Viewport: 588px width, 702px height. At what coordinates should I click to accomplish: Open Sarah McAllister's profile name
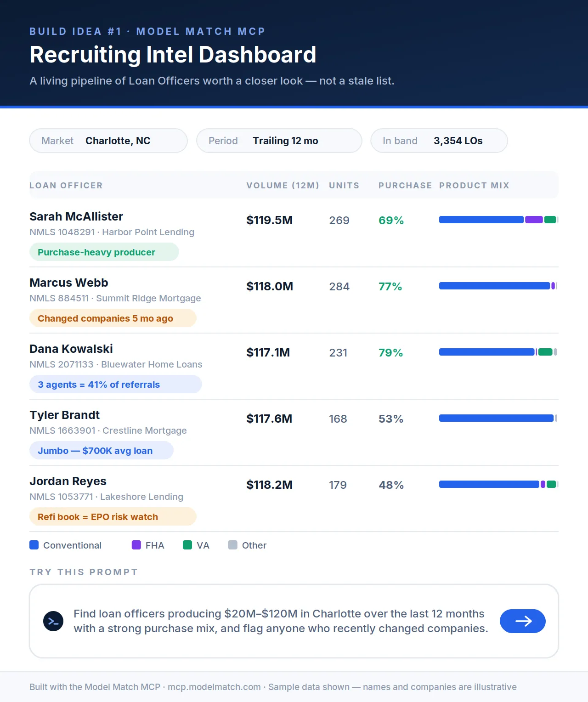(x=76, y=216)
